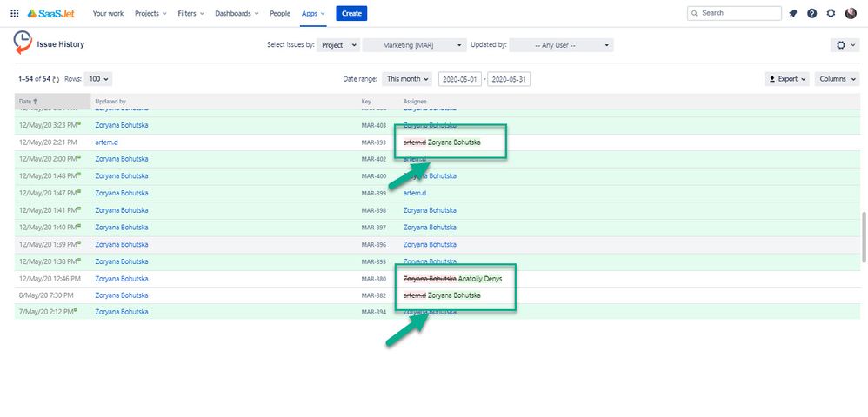Viewport: 868px width, 417px height.
Task: Click the 1–54 of 54 results count
Action: pos(34,79)
